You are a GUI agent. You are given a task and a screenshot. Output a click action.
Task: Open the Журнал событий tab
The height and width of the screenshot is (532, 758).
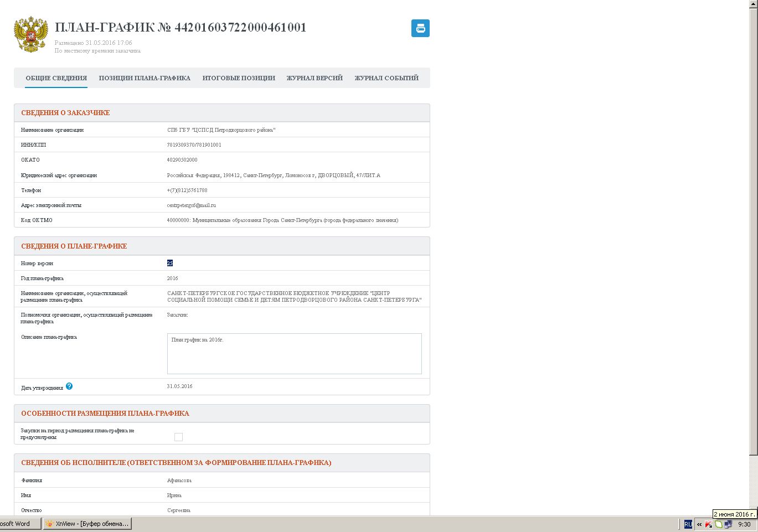(x=386, y=78)
